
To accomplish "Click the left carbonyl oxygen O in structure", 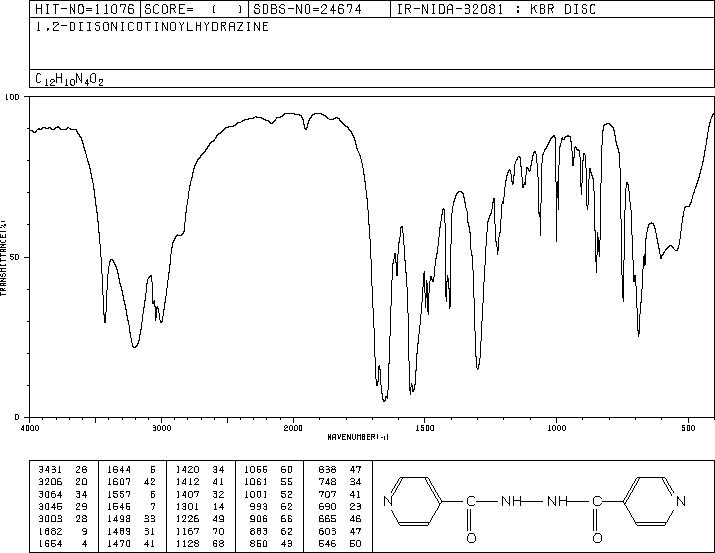I will [471, 538].
